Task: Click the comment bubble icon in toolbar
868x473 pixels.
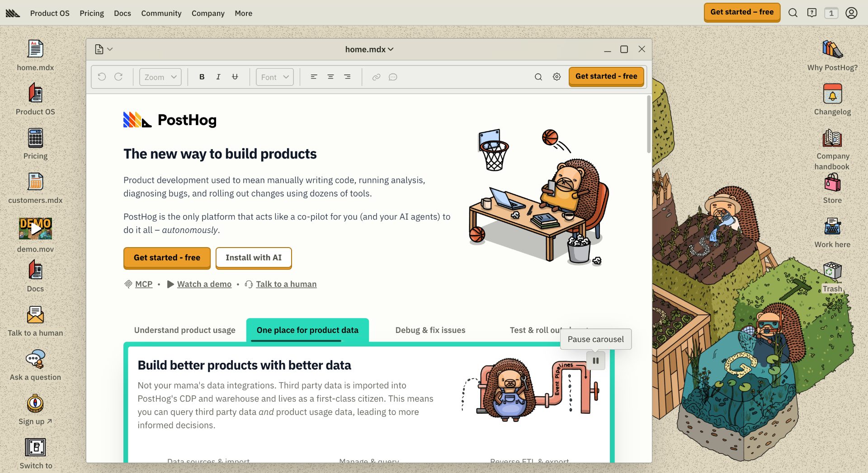Action: tap(393, 77)
